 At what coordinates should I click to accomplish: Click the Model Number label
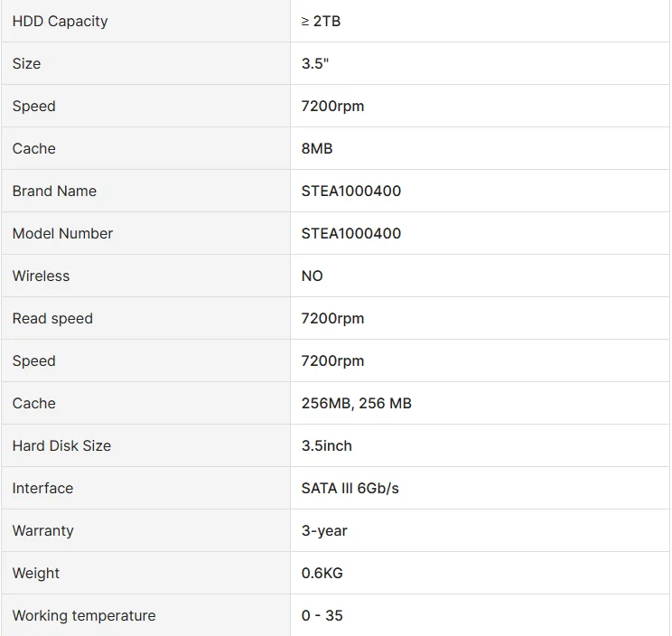pyautogui.click(x=62, y=233)
